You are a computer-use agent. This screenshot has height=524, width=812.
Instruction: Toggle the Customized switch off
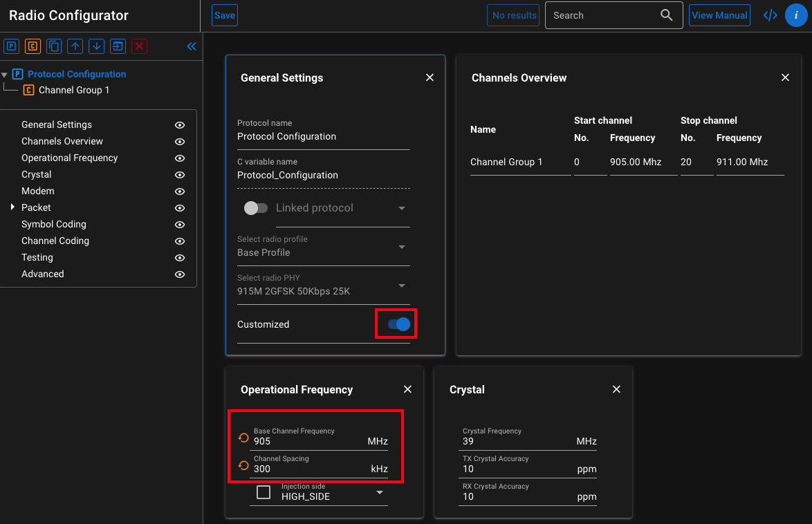399,324
